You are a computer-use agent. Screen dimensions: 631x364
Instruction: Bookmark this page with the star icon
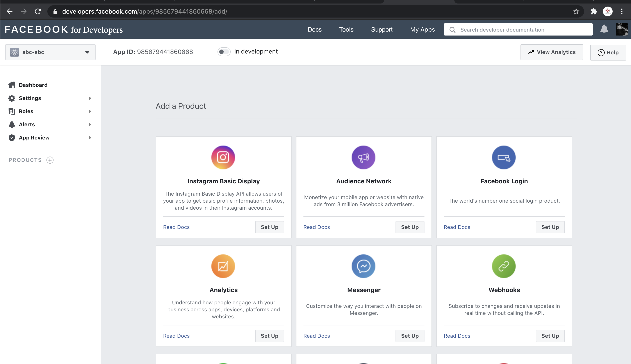click(x=576, y=11)
